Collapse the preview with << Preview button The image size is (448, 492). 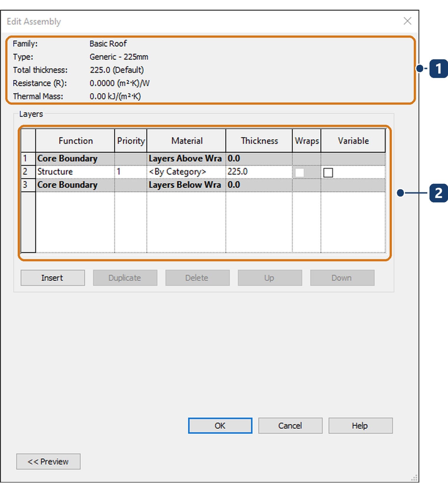(x=48, y=461)
